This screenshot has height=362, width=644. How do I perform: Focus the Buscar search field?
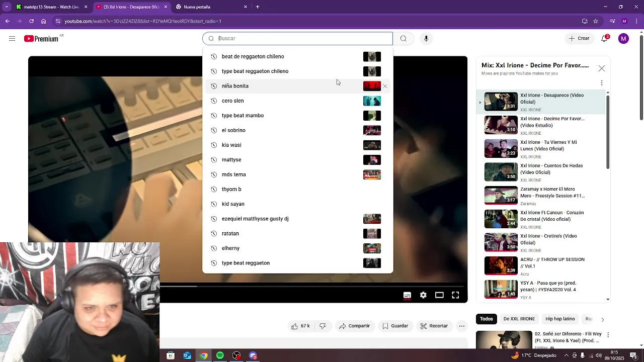[x=297, y=39]
